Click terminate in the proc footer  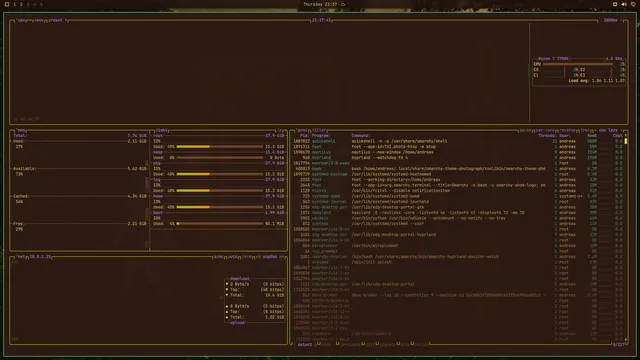[x=350, y=344]
